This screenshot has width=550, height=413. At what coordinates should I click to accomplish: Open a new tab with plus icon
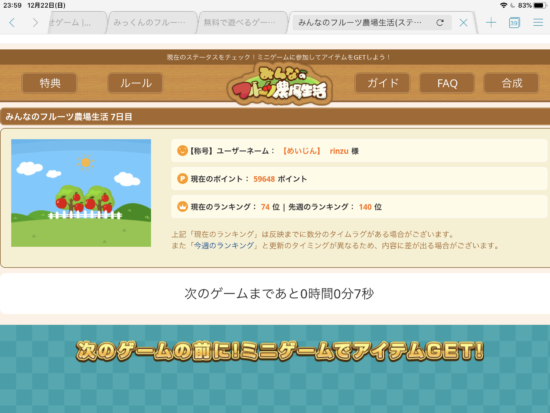coord(491,23)
